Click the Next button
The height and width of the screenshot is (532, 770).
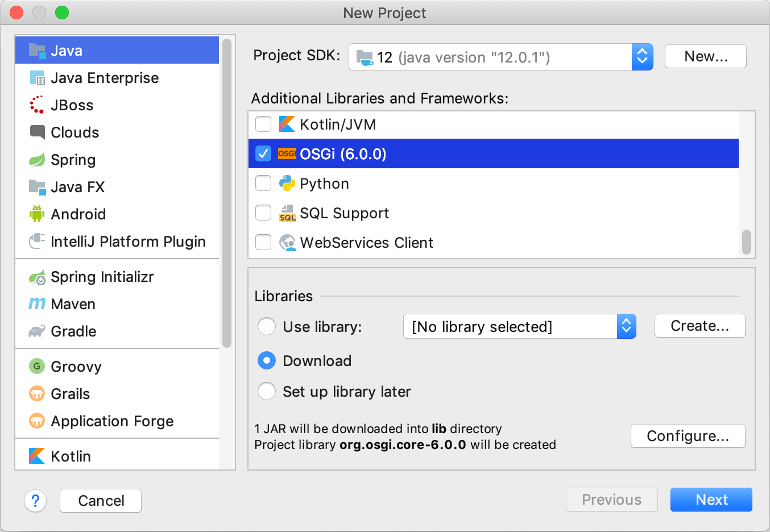click(711, 500)
